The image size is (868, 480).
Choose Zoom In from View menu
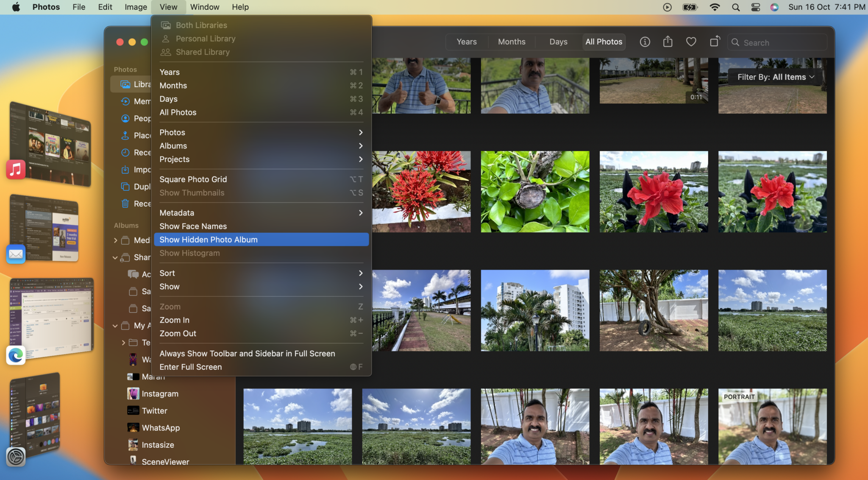(x=261, y=320)
